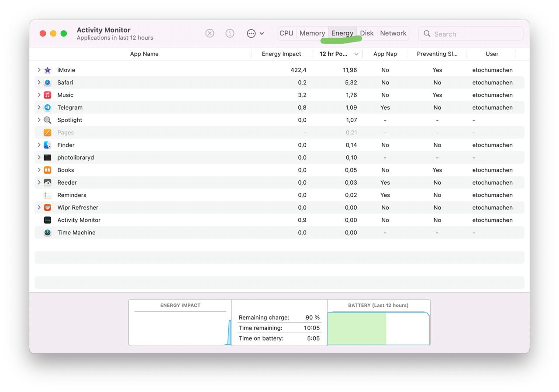Click the photolibraryd terminal icon
Screen dimensions: 559x392
[48, 158]
